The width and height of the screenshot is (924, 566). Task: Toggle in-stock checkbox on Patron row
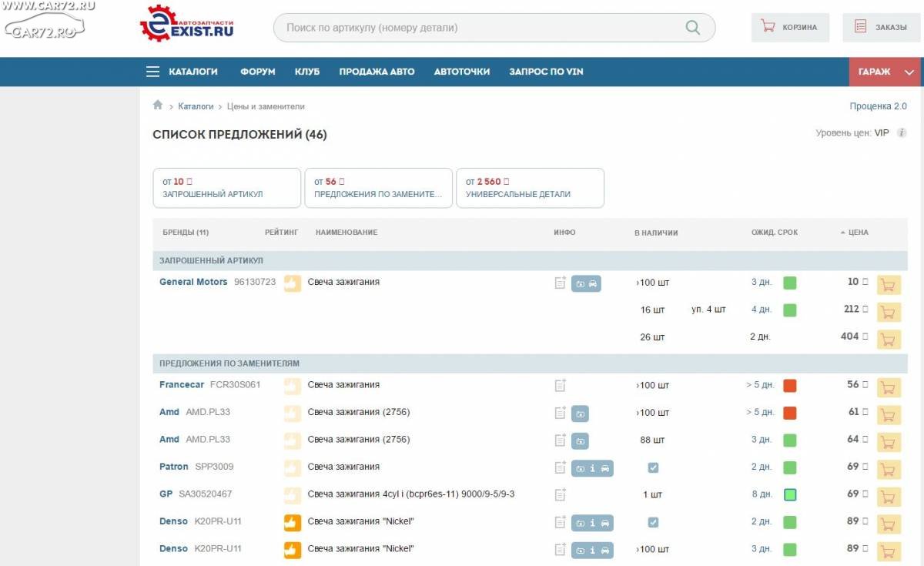[x=653, y=467]
